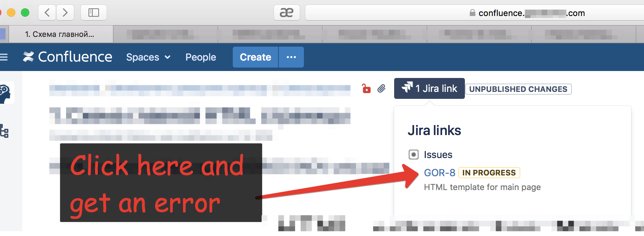644x236 pixels.
Task: Click the UNPUBLISHED CHANGES badge
Action: click(518, 89)
